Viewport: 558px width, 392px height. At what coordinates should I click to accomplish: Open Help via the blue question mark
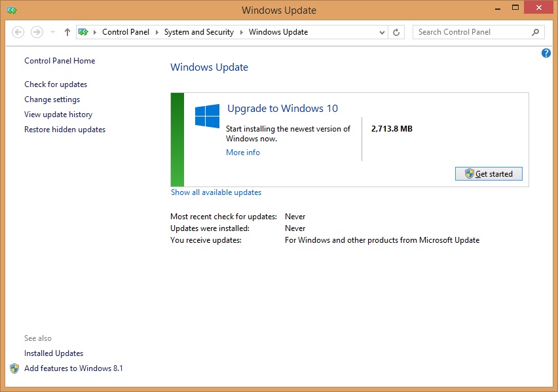point(546,54)
